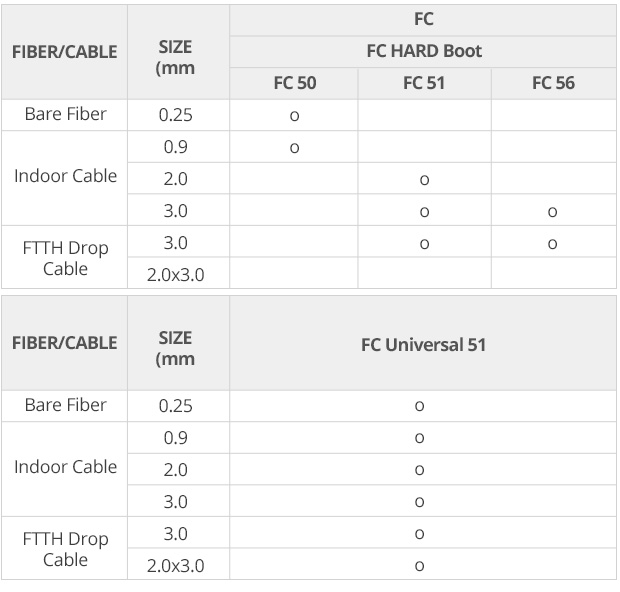Click the top table's FIBER/CABLE header
This screenshot has height=592, width=620.
(64, 52)
